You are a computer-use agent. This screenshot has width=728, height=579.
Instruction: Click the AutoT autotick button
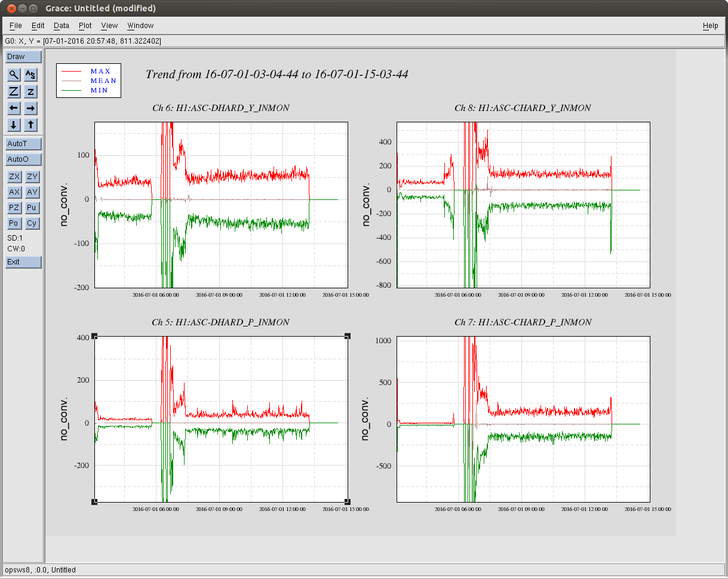tap(23, 144)
